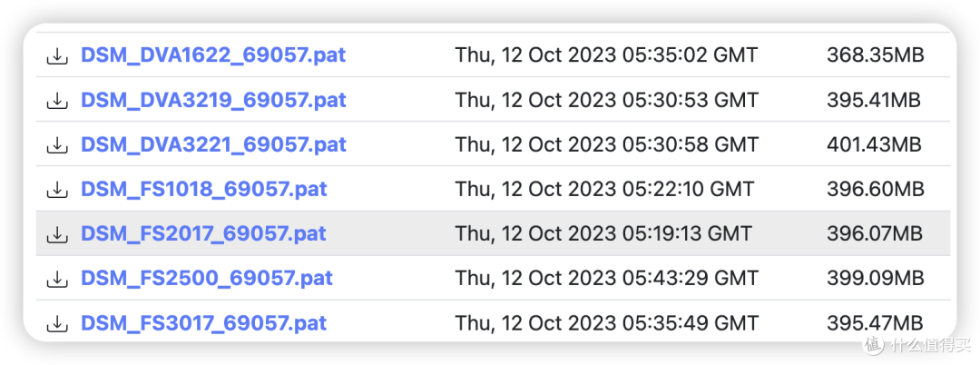Open the DSM_DVA1622_69057.pat link
The width and height of the screenshot is (980, 365).
(x=213, y=55)
